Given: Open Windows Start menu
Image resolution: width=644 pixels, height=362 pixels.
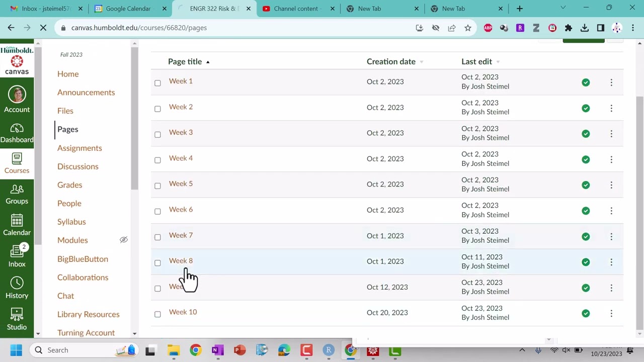Looking at the screenshot, I should [x=16, y=350].
